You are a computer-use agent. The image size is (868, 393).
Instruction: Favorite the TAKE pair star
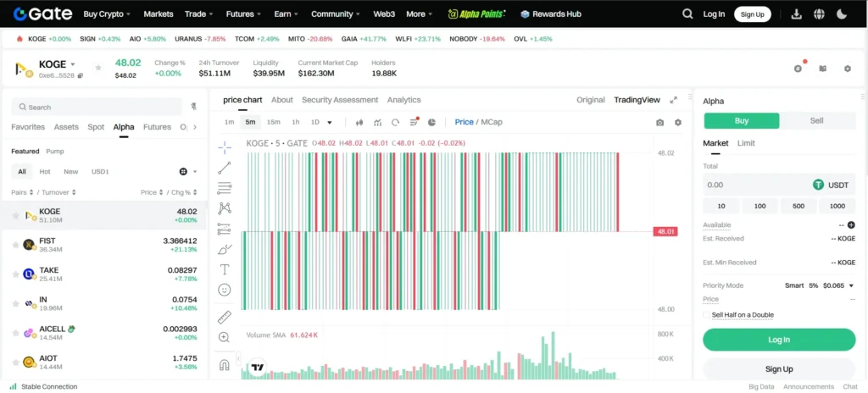tap(15, 274)
